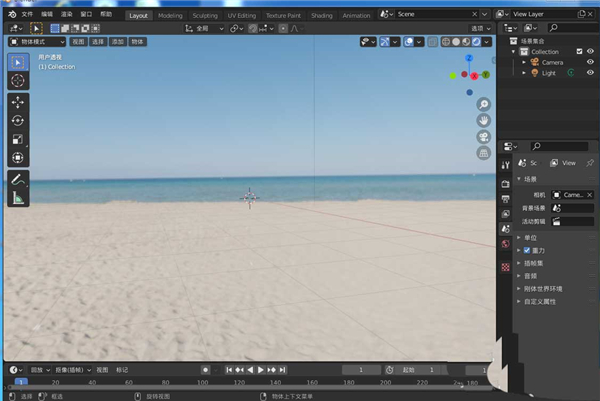This screenshot has height=401, width=600.
Task: Click the properties panel search field
Action: pos(562,147)
